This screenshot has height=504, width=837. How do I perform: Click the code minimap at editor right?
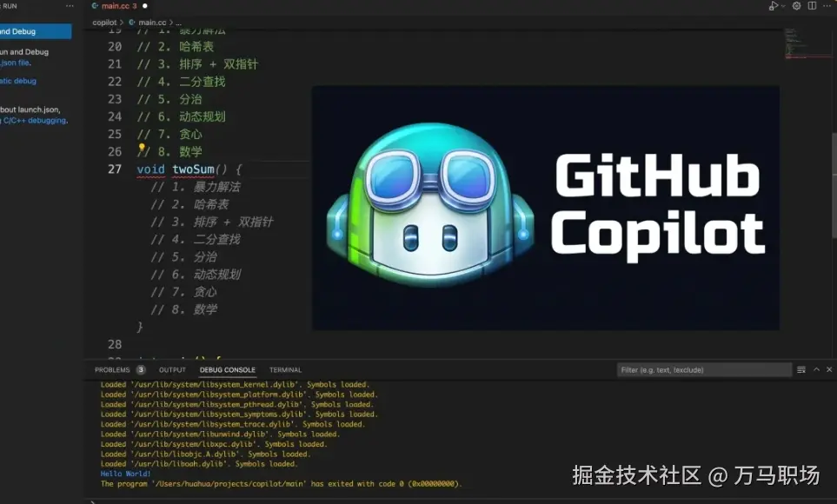pos(807,45)
